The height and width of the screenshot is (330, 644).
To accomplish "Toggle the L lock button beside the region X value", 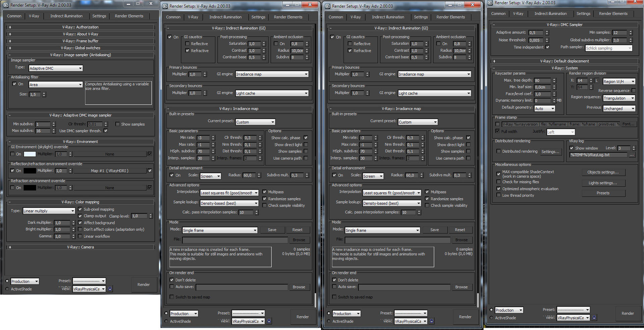I will click(597, 81).
